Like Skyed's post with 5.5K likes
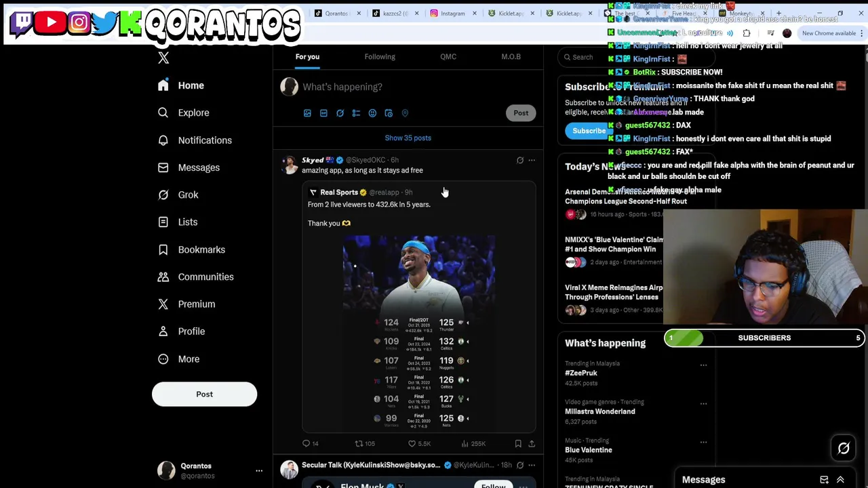This screenshot has height=488, width=868. [x=419, y=444]
